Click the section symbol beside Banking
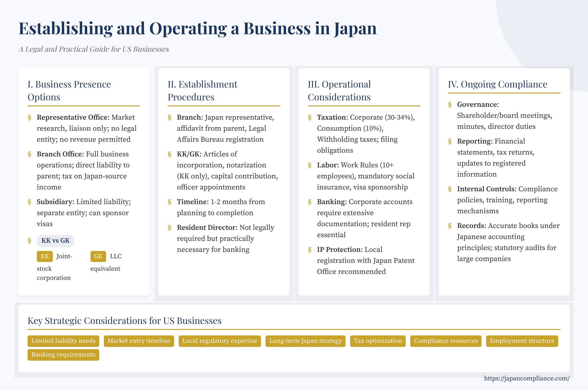Image resolution: width=588 pixels, height=391 pixels. [310, 202]
